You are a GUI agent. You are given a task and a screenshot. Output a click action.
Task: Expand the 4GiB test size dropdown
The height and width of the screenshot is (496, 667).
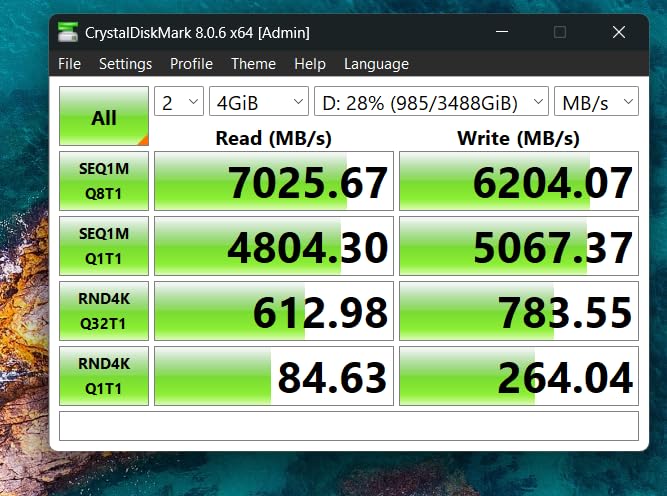tap(259, 101)
